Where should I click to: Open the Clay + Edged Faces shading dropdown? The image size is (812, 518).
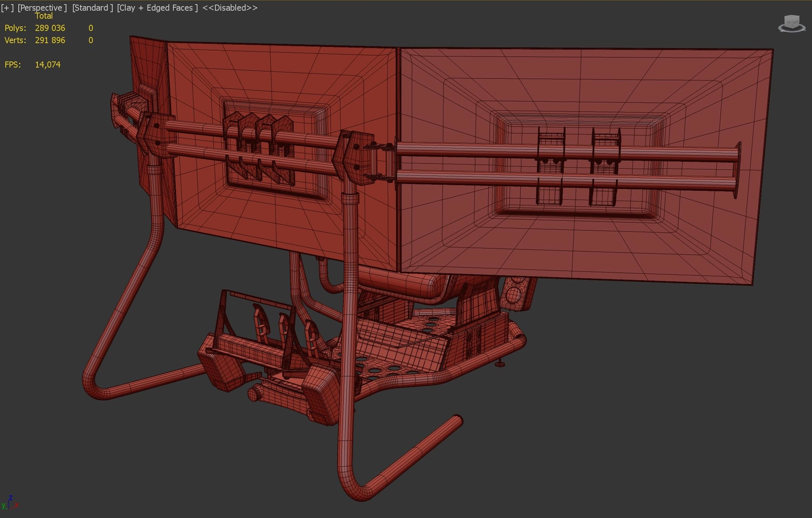coord(157,8)
